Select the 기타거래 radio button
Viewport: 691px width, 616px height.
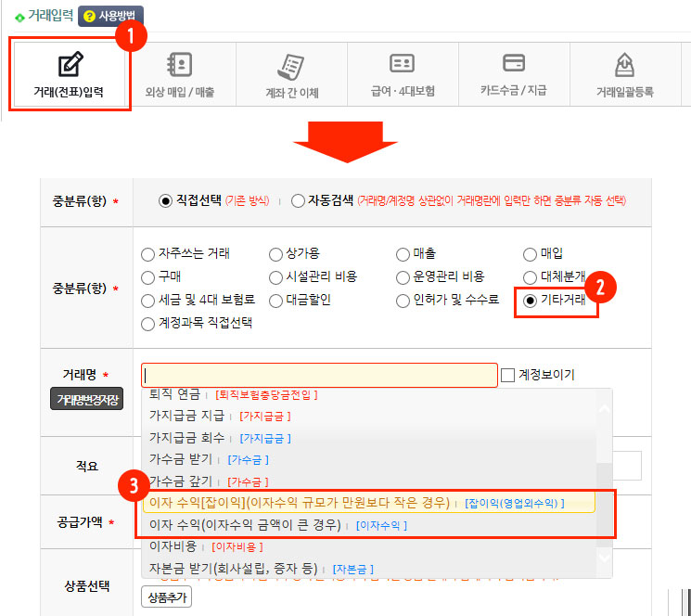531,301
